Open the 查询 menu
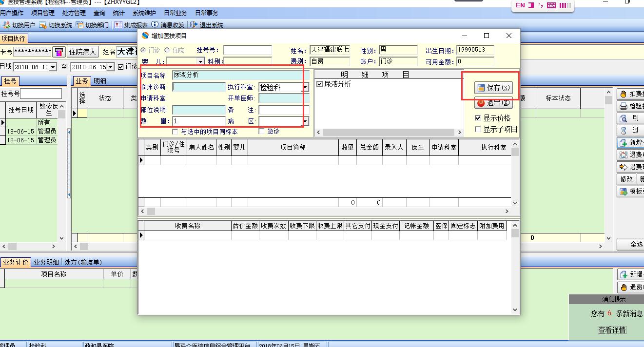The height and width of the screenshot is (347, 644). coord(99,13)
